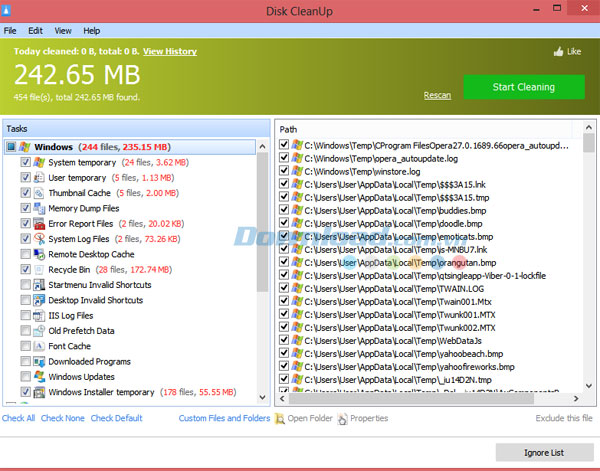Open the View menu
This screenshot has width=600, height=471.
point(63,31)
